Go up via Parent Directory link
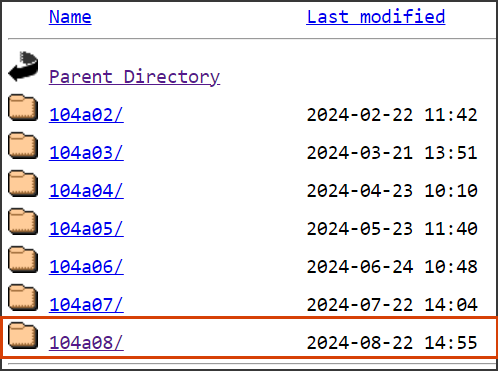Screen dimensions: 498x371 tap(135, 77)
